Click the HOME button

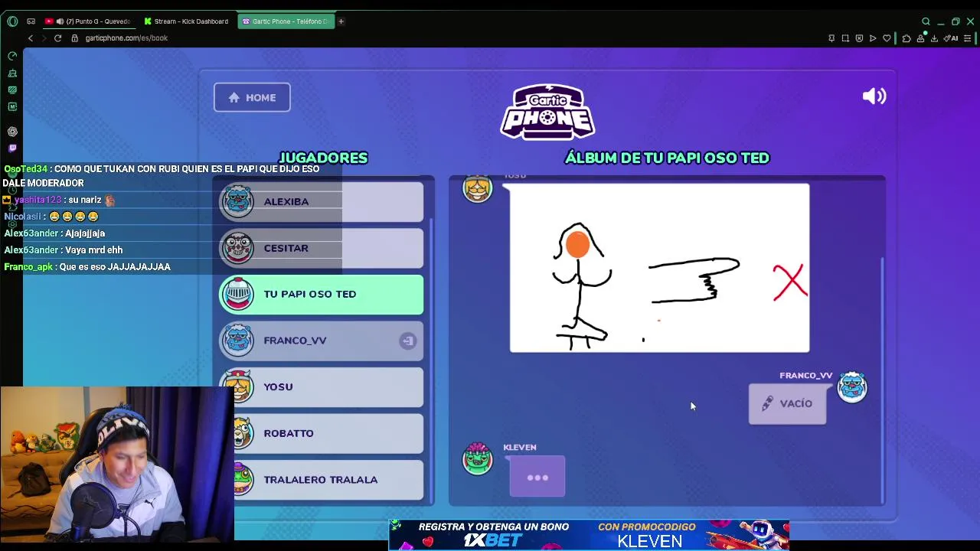pyautogui.click(x=252, y=97)
